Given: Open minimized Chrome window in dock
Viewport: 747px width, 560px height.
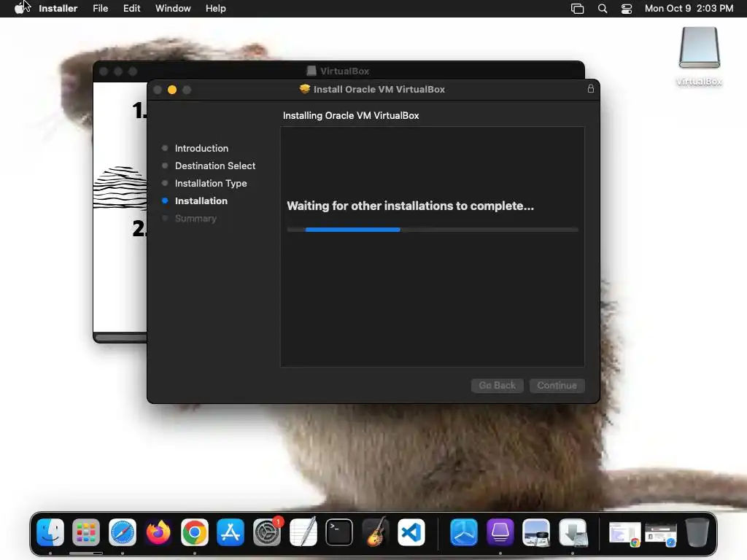Looking at the screenshot, I should (624, 533).
